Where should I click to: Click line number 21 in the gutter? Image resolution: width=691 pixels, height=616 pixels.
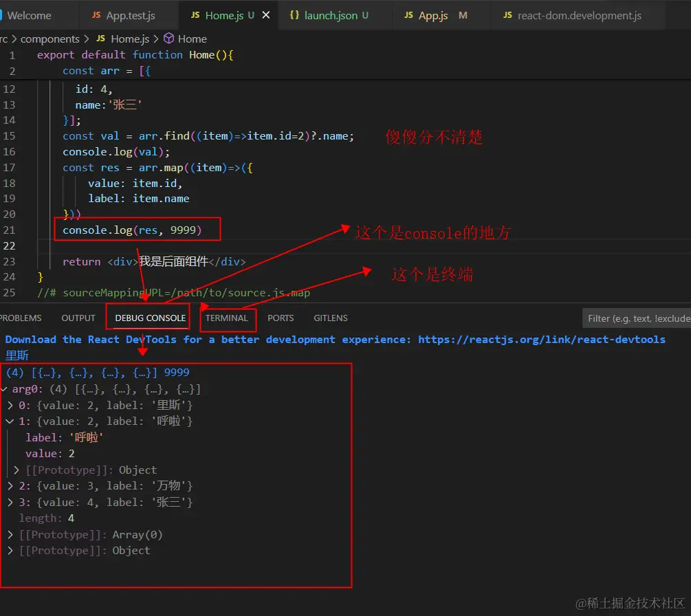(x=9, y=230)
